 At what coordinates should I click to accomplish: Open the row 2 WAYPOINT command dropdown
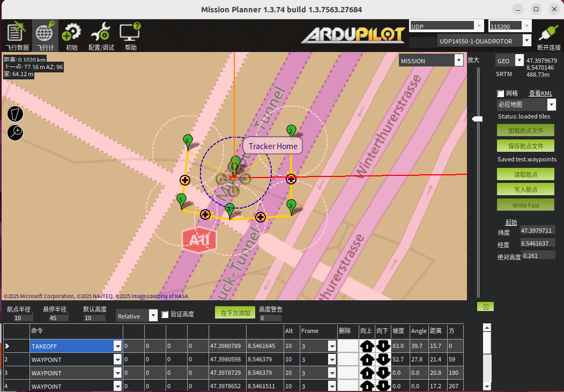(117, 359)
